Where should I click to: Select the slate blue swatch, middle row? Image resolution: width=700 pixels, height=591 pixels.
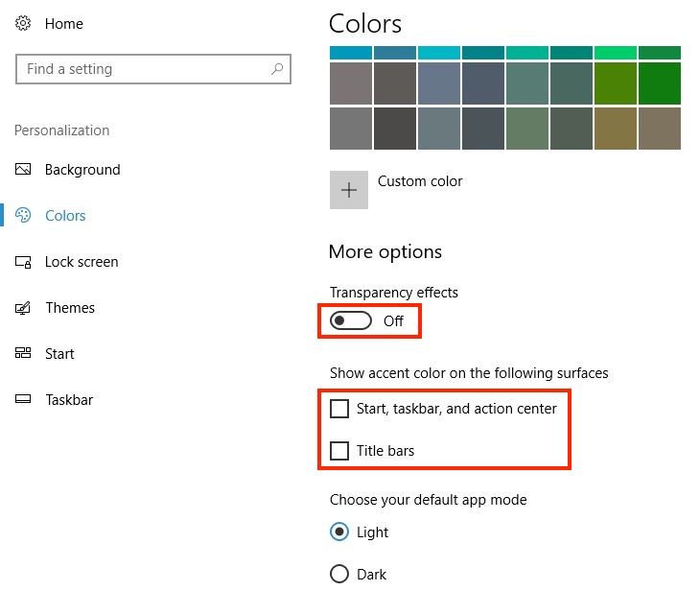(439, 83)
